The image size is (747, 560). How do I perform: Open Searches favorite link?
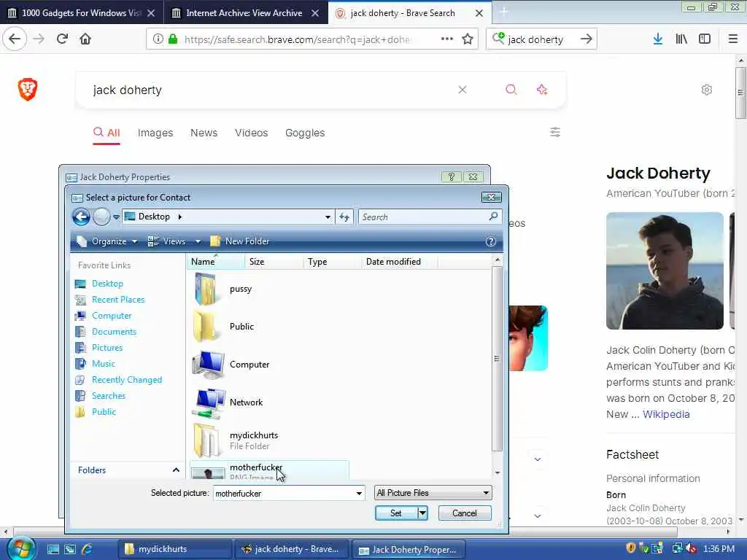tap(100, 396)
